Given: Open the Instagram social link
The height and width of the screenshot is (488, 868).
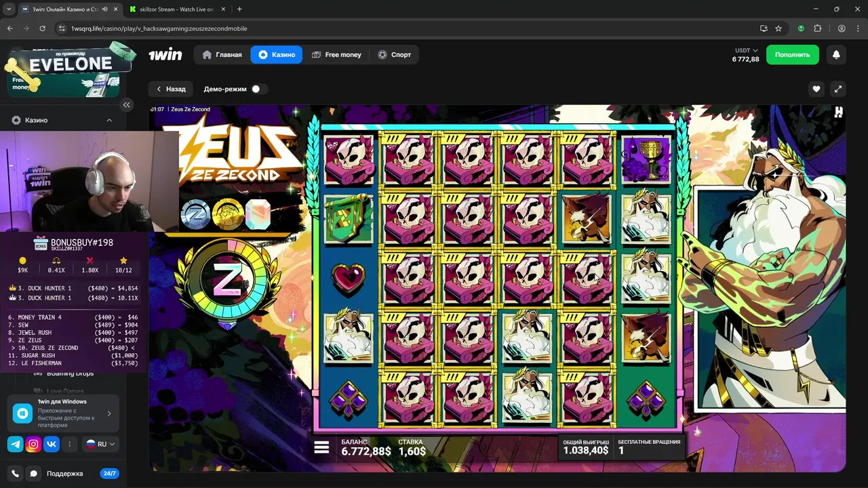Looking at the screenshot, I should click(33, 444).
